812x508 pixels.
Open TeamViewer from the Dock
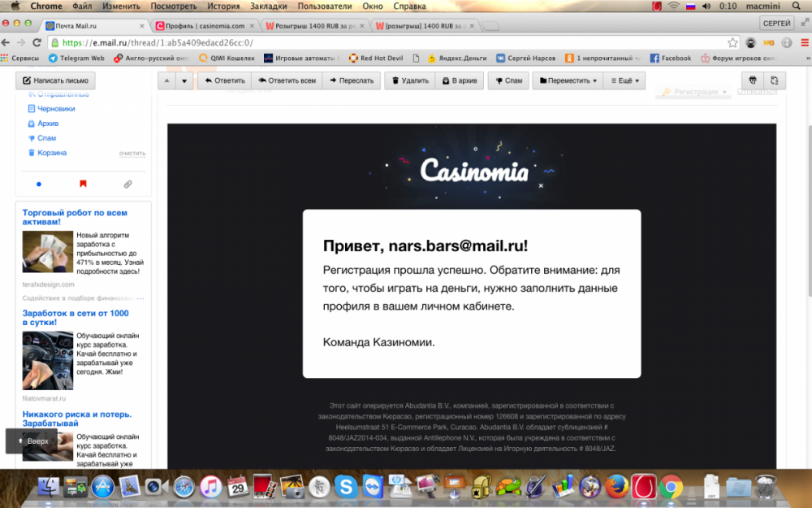pyautogui.click(x=374, y=488)
